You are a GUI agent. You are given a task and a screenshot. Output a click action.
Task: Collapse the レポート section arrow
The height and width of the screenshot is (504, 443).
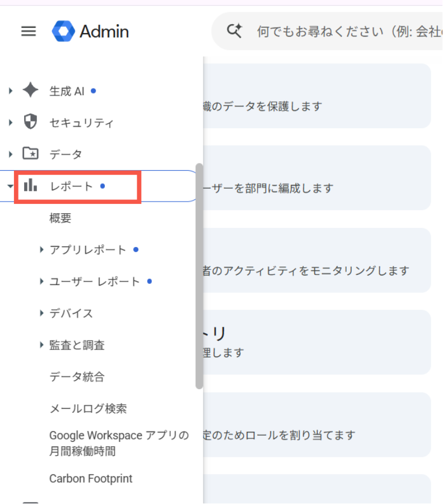[x=10, y=186]
